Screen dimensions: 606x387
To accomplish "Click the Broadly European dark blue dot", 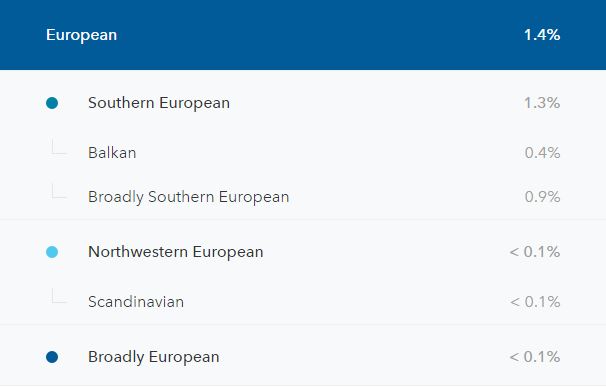I will tap(52, 357).
